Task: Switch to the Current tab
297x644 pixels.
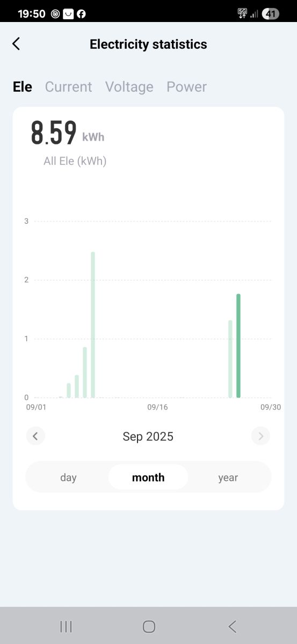Action: (68, 87)
